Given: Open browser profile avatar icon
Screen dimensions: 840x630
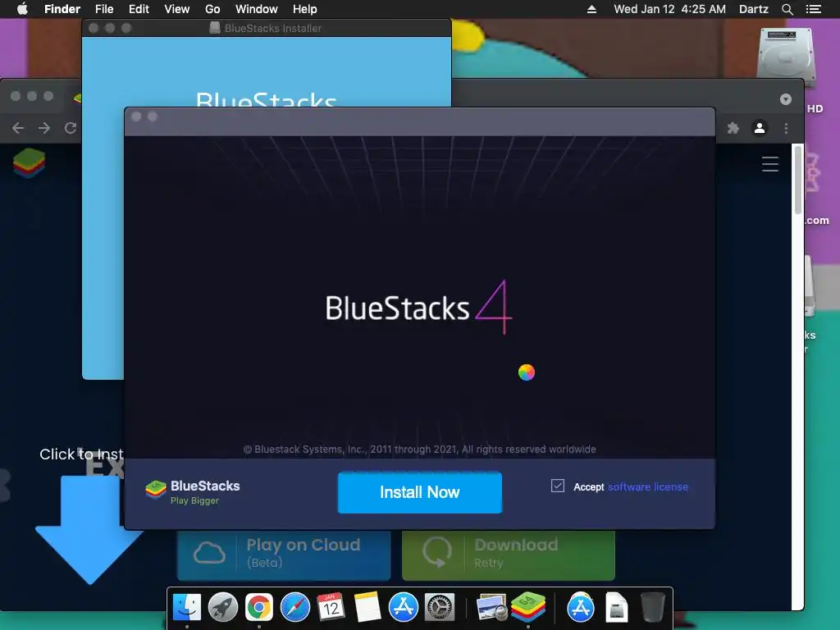Looking at the screenshot, I should point(760,128).
